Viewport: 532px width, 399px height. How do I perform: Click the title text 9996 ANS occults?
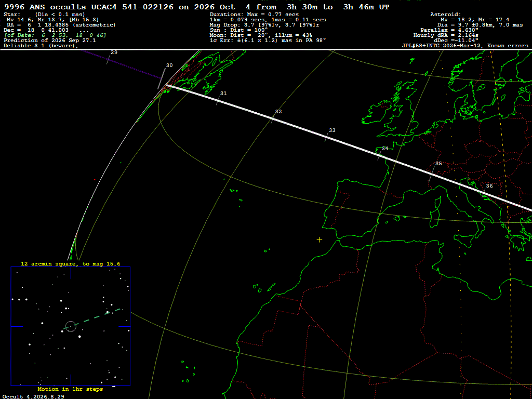[x=45, y=7]
